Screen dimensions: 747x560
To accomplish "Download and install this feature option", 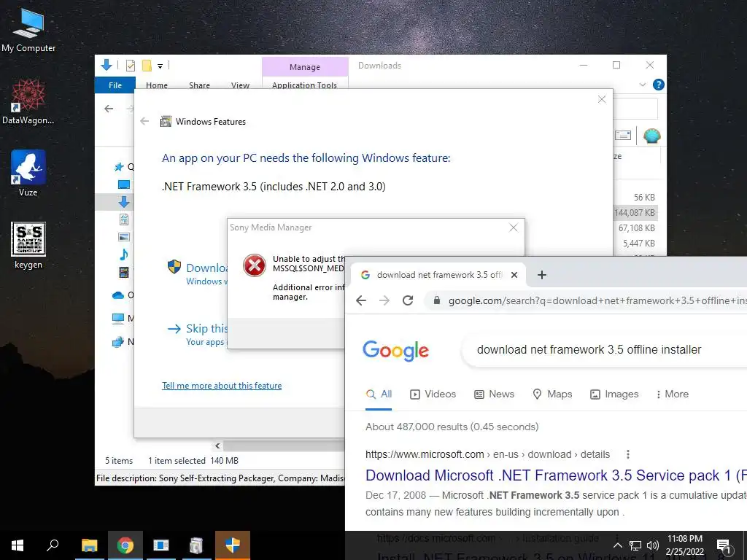I will point(197,273).
